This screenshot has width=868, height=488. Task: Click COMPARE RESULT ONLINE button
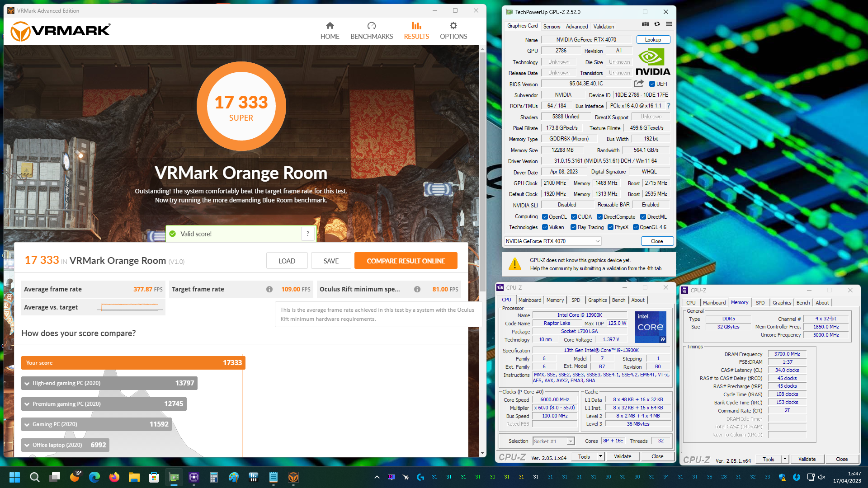tap(406, 261)
